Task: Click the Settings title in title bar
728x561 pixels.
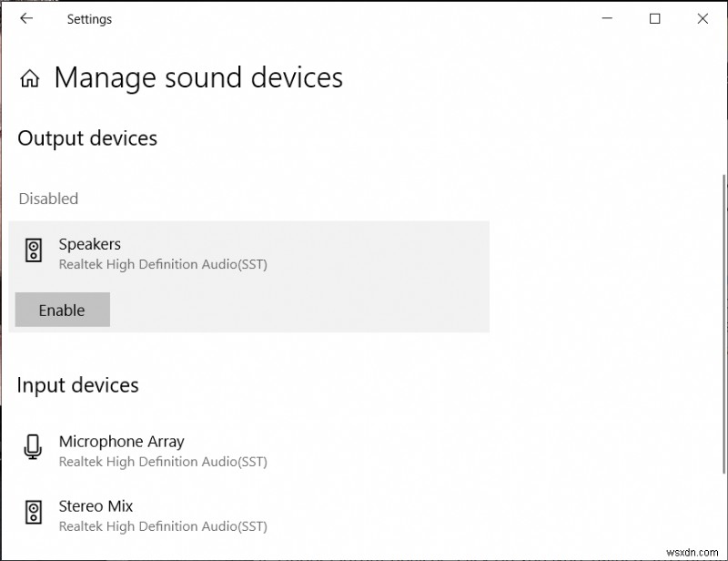Action: click(x=88, y=19)
